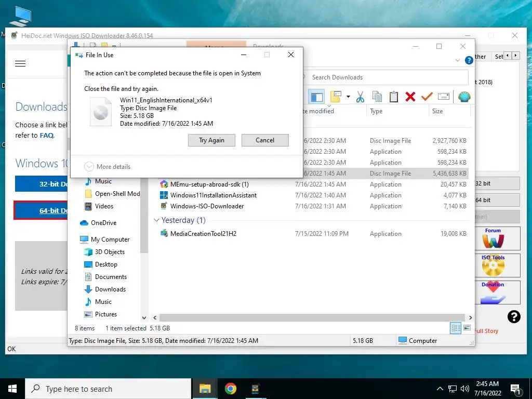The width and height of the screenshot is (532, 399).
Task: Switch to Large icons view button
Action: (467, 328)
